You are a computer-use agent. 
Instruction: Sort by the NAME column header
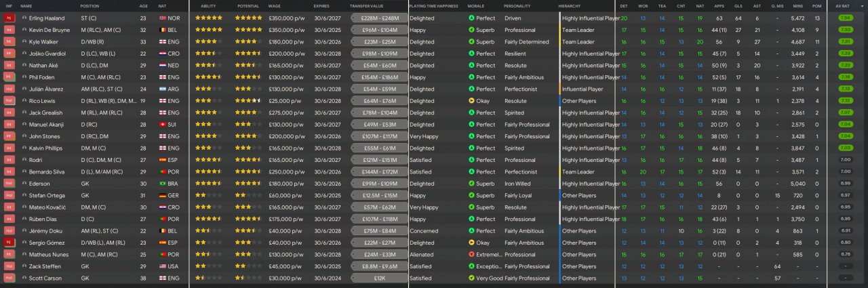26,5
